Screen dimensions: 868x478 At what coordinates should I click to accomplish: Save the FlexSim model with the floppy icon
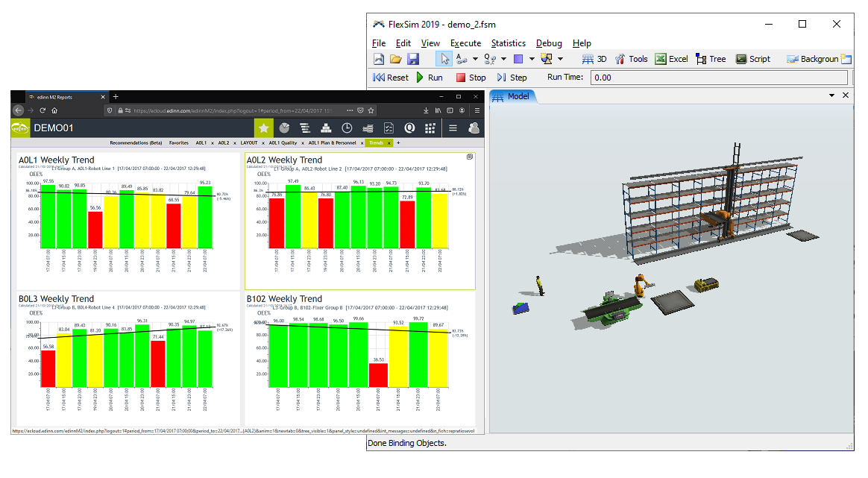coord(413,59)
